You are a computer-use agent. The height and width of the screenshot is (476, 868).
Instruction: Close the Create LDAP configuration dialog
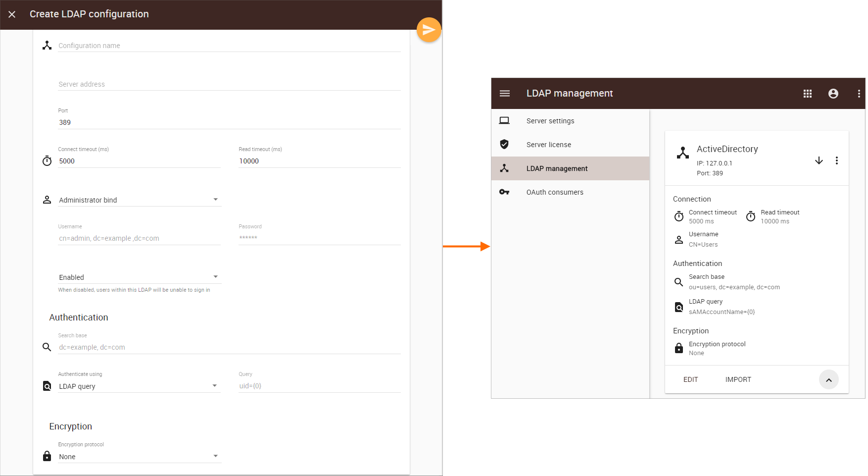[x=12, y=14]
